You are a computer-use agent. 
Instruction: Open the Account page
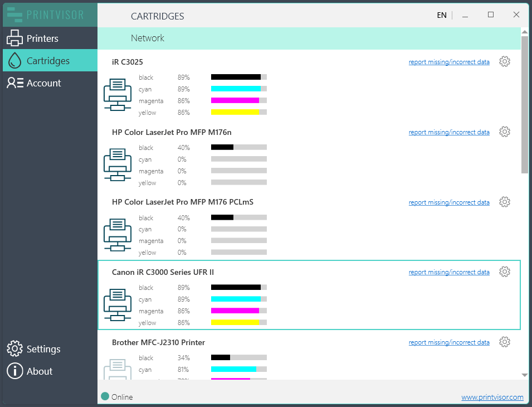pos(43,83)
